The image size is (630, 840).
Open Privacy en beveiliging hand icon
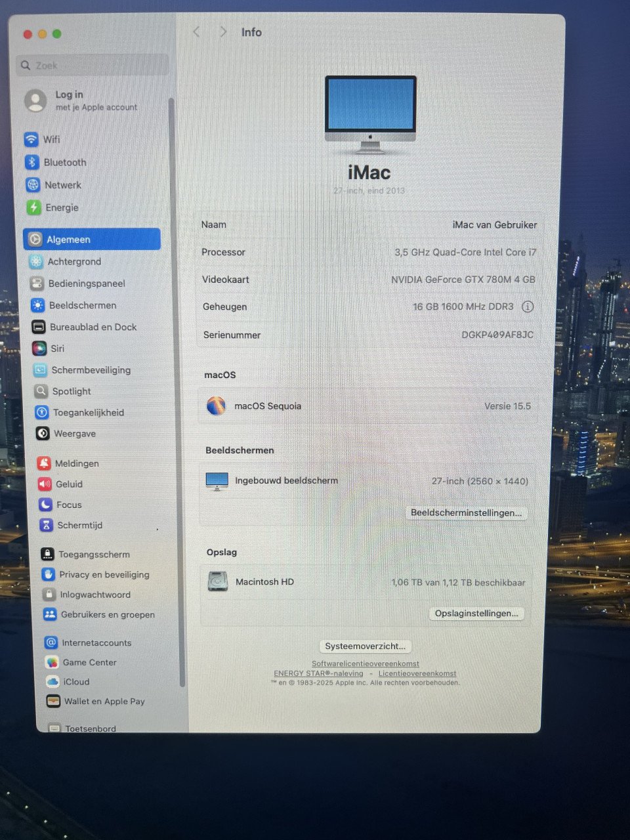(48, 574)
